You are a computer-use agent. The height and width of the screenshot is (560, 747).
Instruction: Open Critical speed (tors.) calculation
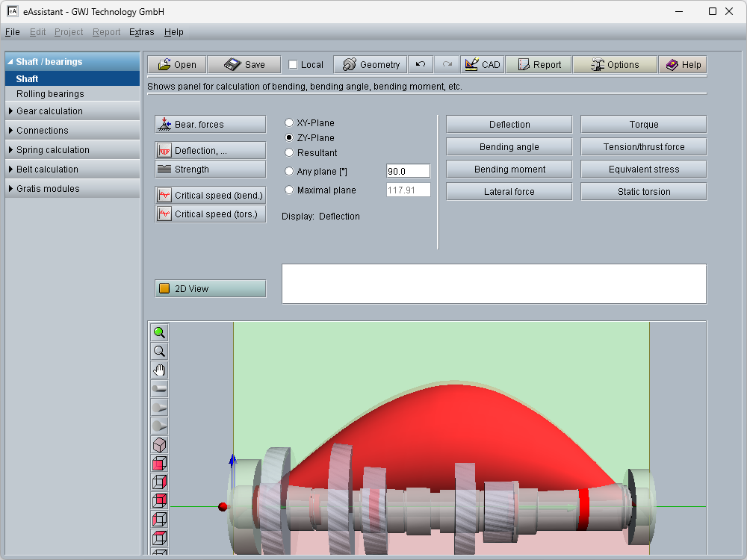(210, 214)
